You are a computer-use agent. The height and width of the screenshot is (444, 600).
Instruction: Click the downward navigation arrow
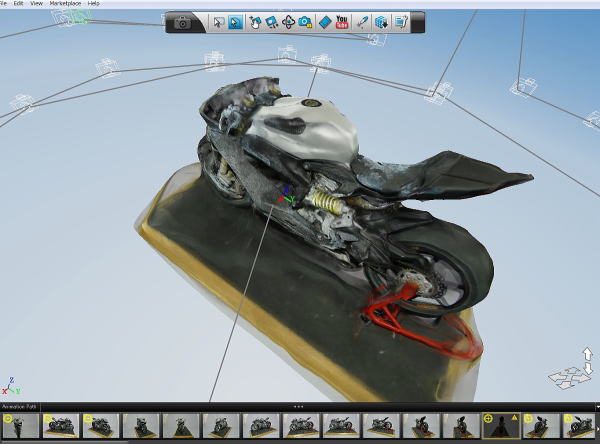point(588,369)
